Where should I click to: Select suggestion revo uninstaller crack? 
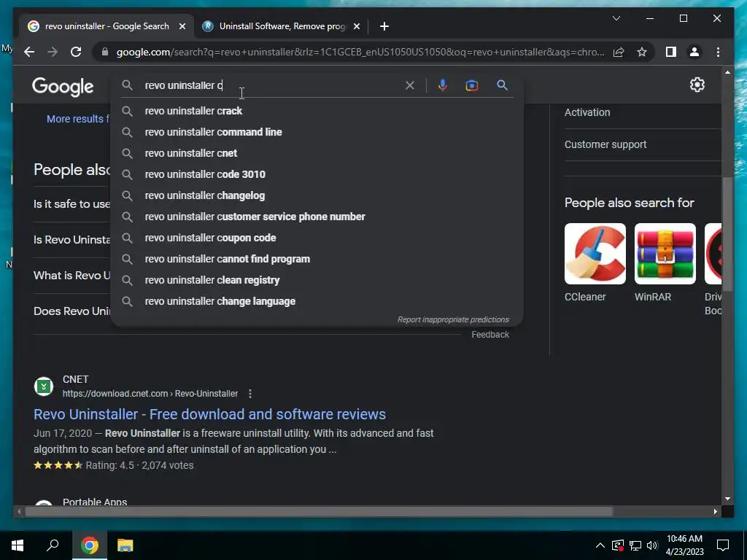coord(317,111)
